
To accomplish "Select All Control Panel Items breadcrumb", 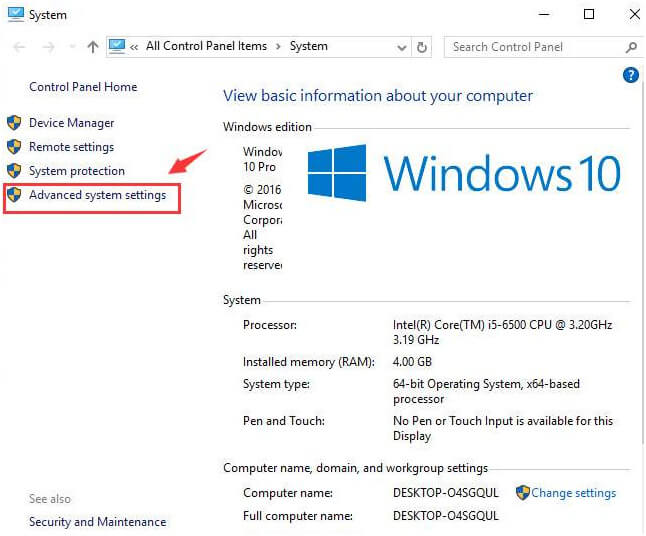I will click(x=206, y=46).
